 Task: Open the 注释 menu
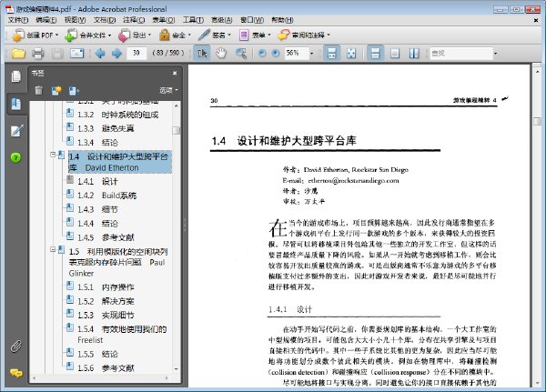pos(134,20)
